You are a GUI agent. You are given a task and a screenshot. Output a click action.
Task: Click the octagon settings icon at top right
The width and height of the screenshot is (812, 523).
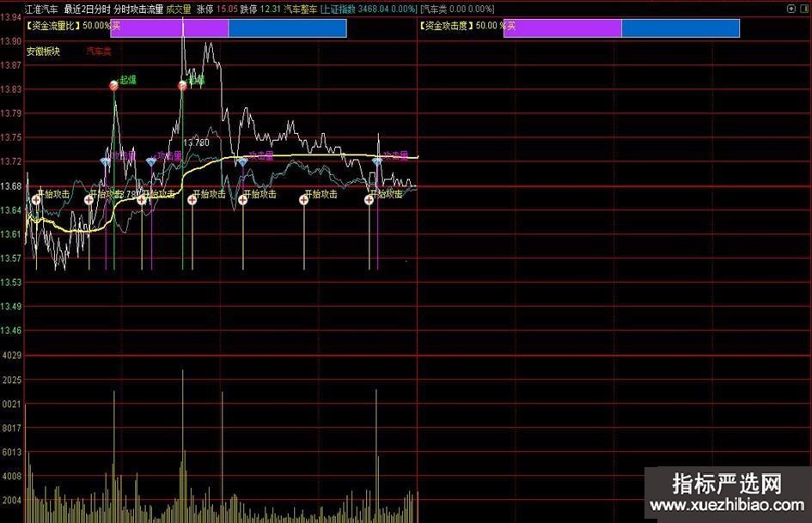791,8
